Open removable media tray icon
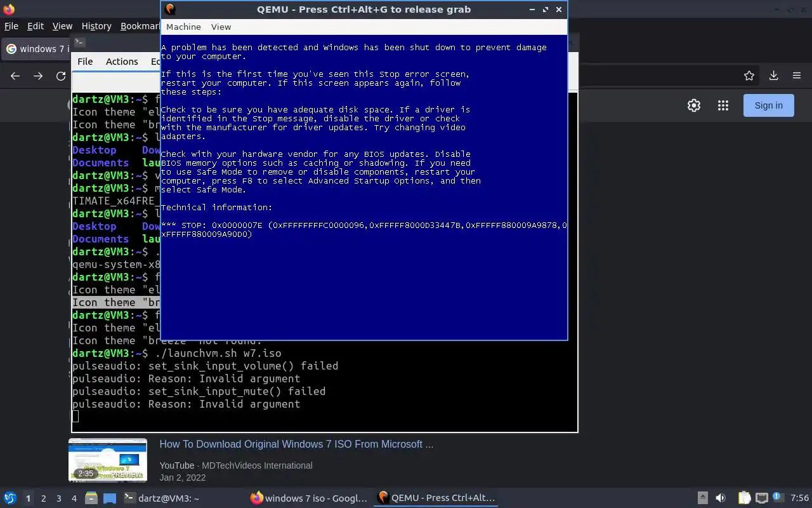The image size is (812, 508). pyautogui.click(x=702, y=498)
